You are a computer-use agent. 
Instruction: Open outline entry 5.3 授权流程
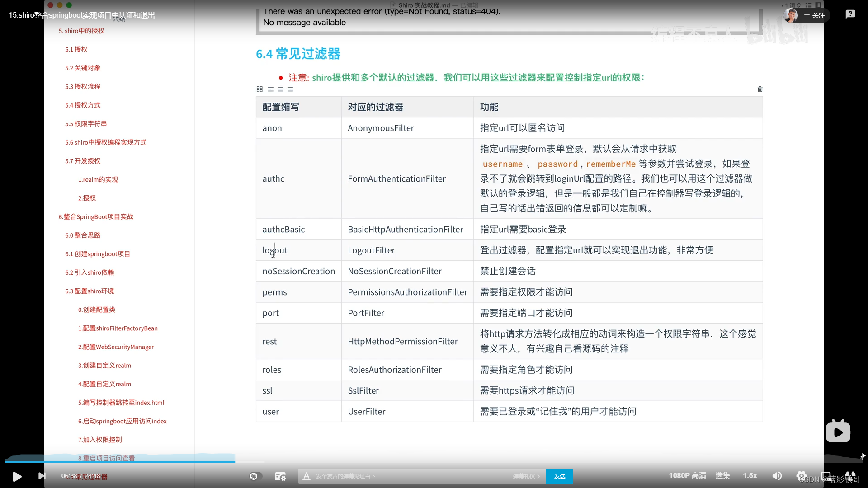[x=83, y=86]
